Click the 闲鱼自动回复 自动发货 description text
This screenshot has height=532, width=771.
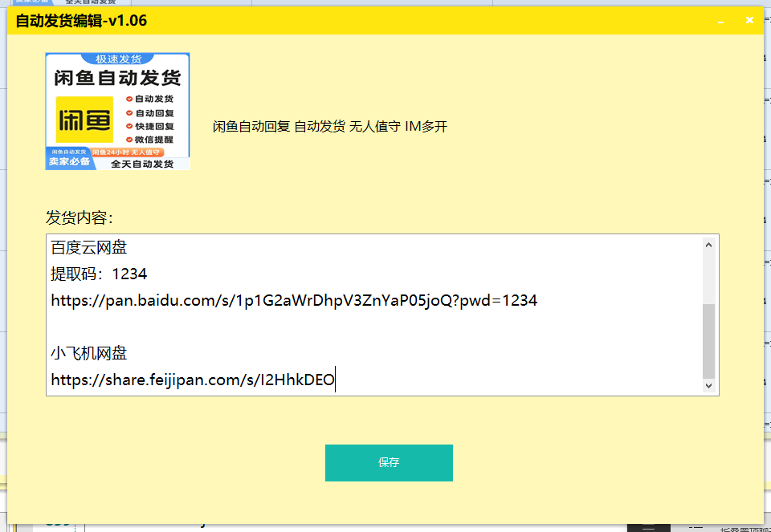(330, 127)
